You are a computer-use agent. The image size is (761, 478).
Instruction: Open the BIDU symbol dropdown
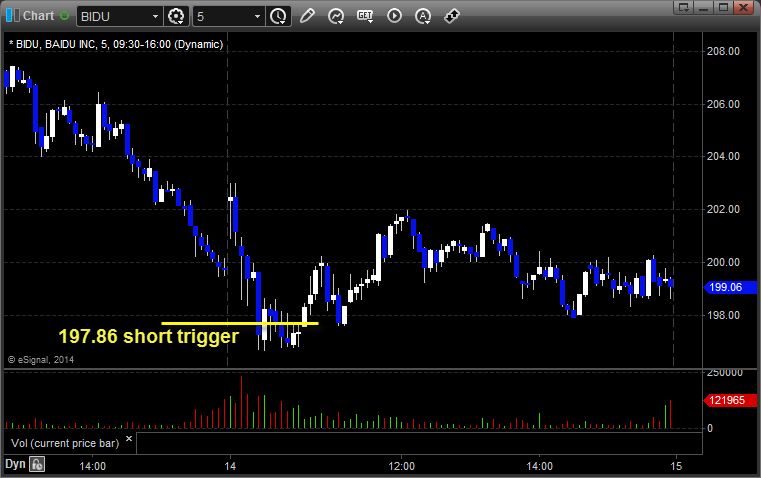pos(155,16)
